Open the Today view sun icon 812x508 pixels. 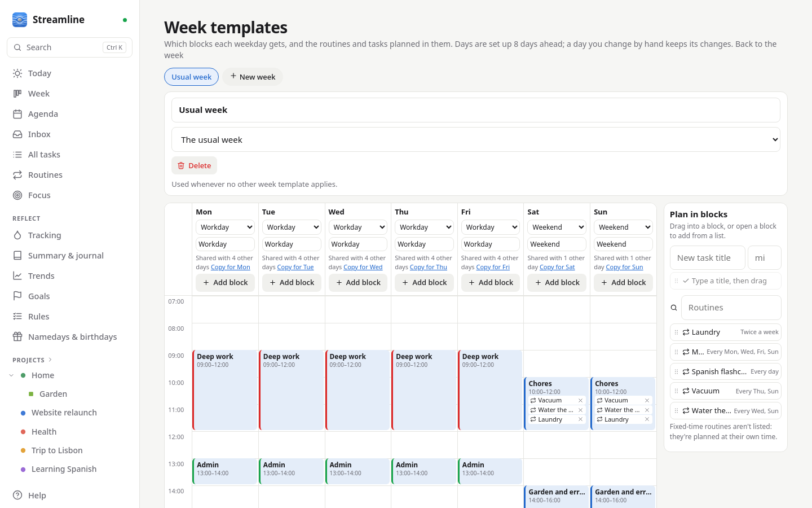click(x=17, y=73)
